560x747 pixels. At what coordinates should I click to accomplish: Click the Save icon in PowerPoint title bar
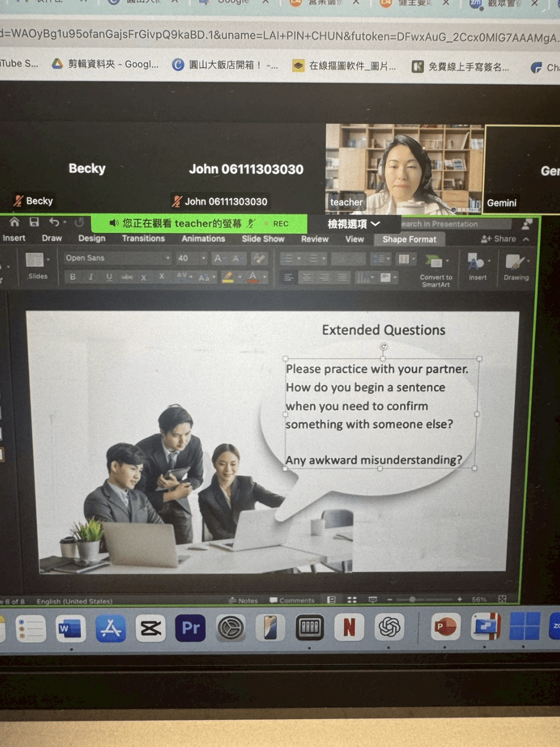coord(34,222)
